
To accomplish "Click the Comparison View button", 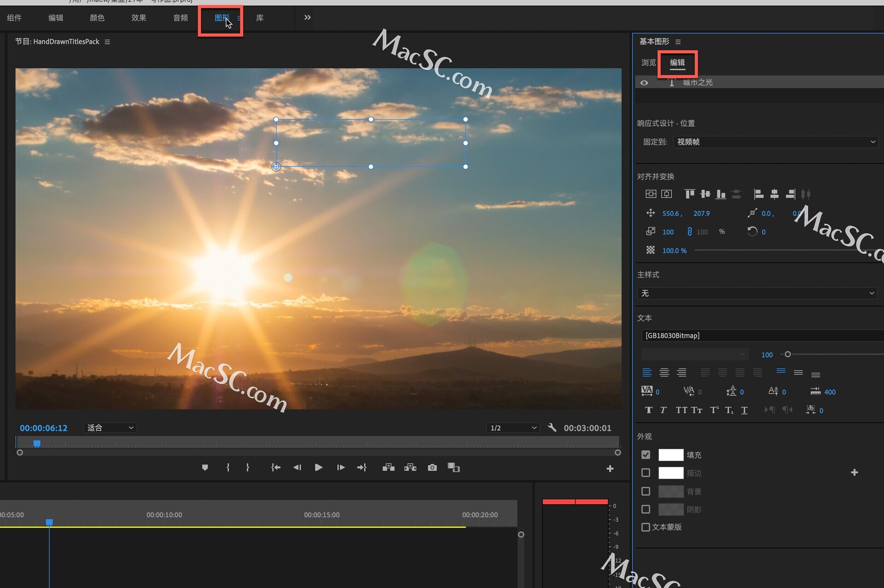I will pos(454,467).
